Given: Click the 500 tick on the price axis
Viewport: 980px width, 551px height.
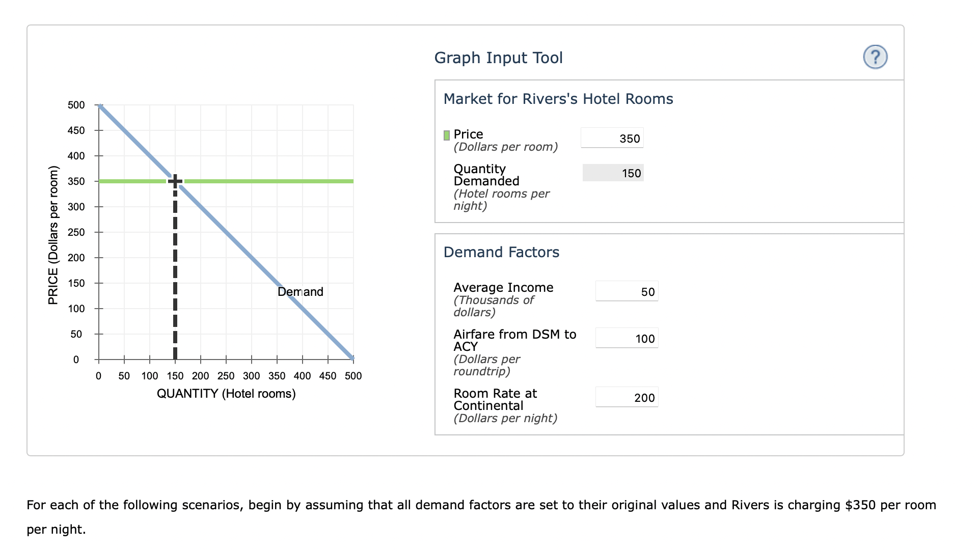Looking at the screenshot, I should (x=76, y=105).
